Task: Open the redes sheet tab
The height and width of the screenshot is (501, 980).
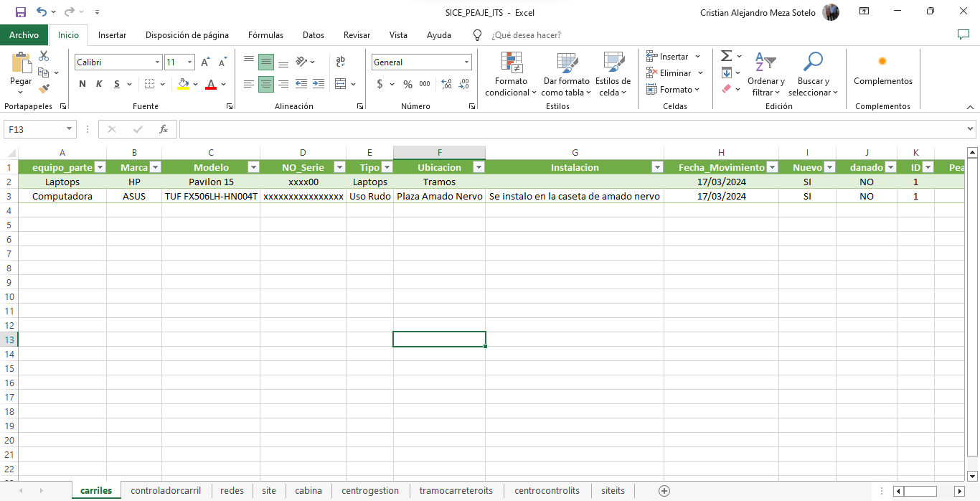Action: 232,490
